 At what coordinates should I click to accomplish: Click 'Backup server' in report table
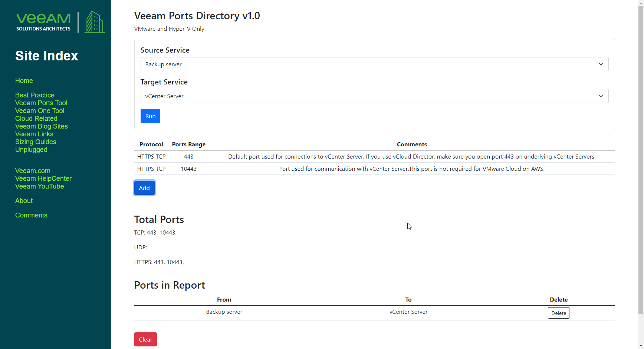[x=224, y=312]
